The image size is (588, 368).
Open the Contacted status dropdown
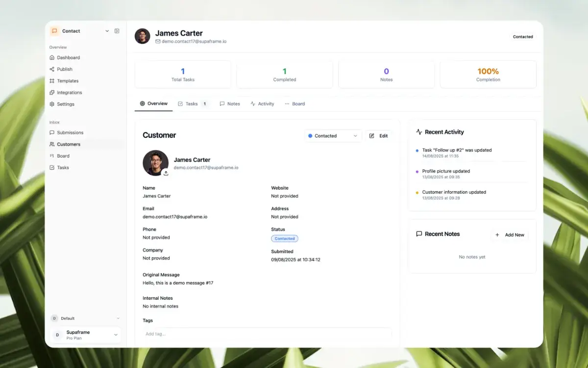[333, 136]
